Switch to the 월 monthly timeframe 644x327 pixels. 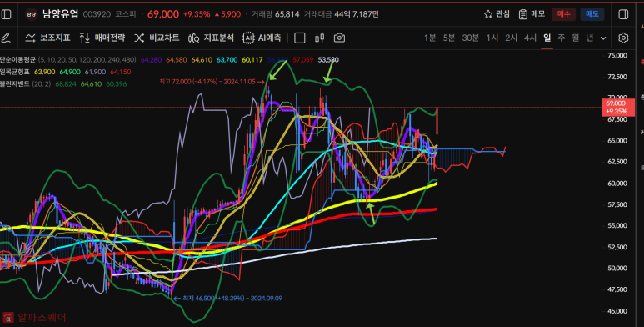[575, 38]
